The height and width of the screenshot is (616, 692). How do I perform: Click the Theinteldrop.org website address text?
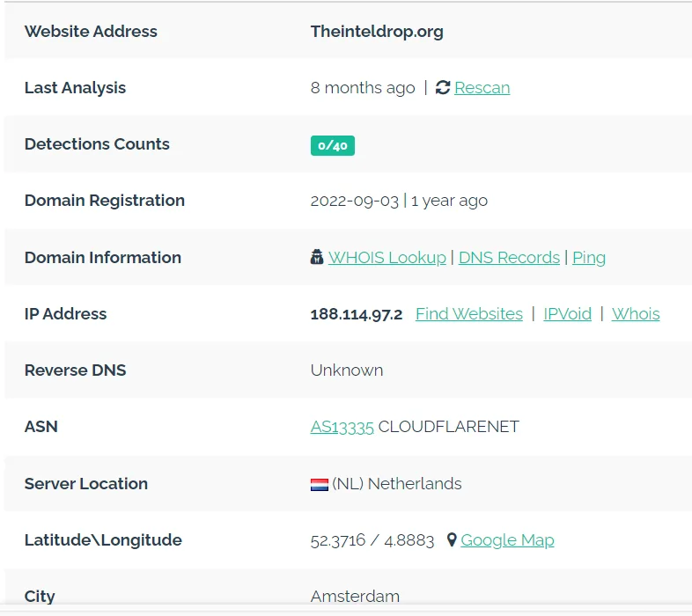(376, 32)
